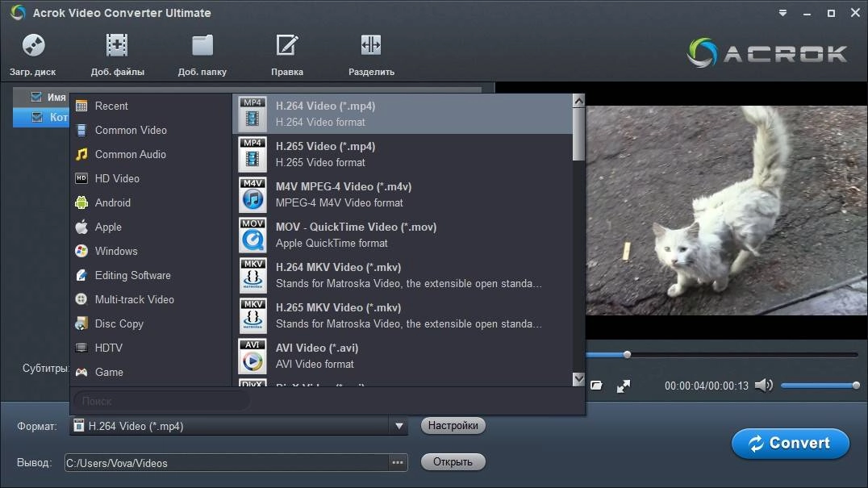Click the time readout 00:00:04/00:00:13
This screenshot has width=868, height=488.
tap(707, 386)
